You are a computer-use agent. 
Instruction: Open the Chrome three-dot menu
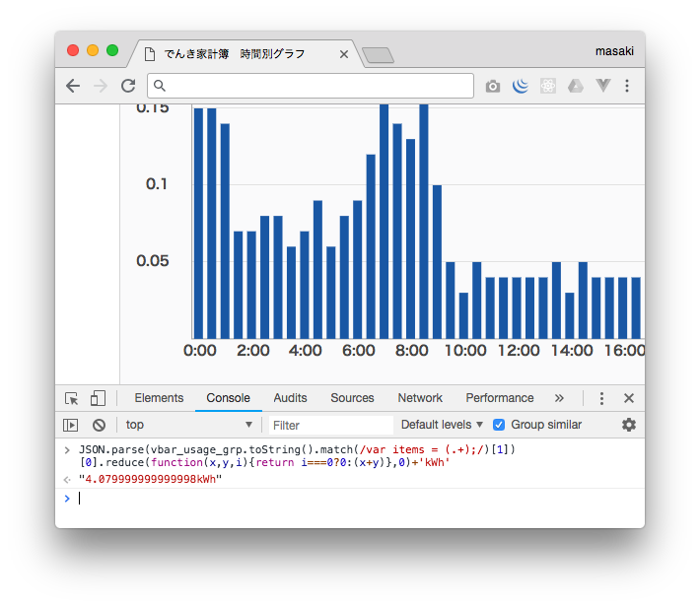point(627,86)
